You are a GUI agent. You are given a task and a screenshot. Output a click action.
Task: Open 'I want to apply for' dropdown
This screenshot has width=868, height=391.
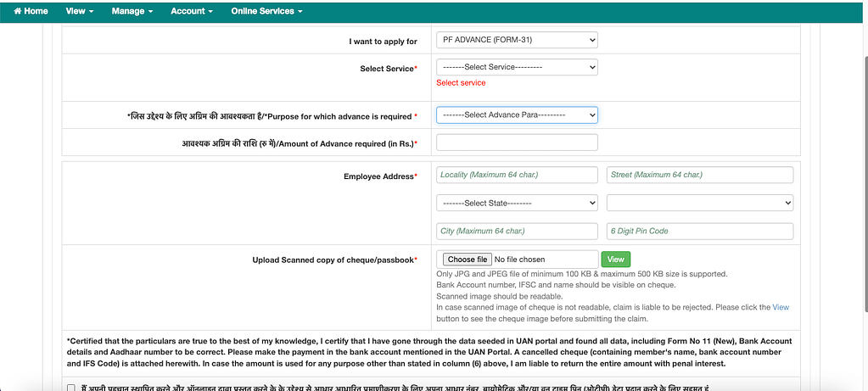coord(517,40)
